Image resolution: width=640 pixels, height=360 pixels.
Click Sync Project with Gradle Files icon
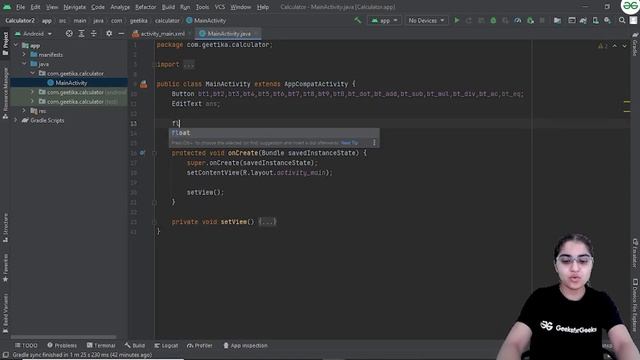coord(583,20)
